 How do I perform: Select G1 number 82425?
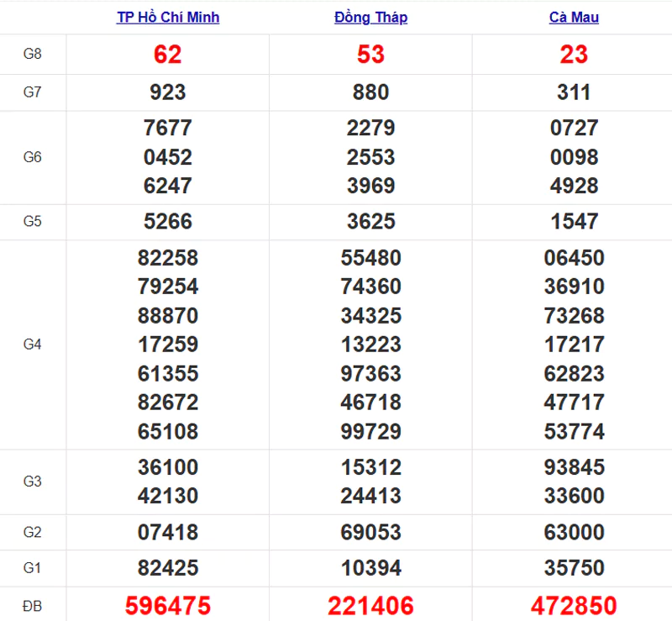pos(167,568)
